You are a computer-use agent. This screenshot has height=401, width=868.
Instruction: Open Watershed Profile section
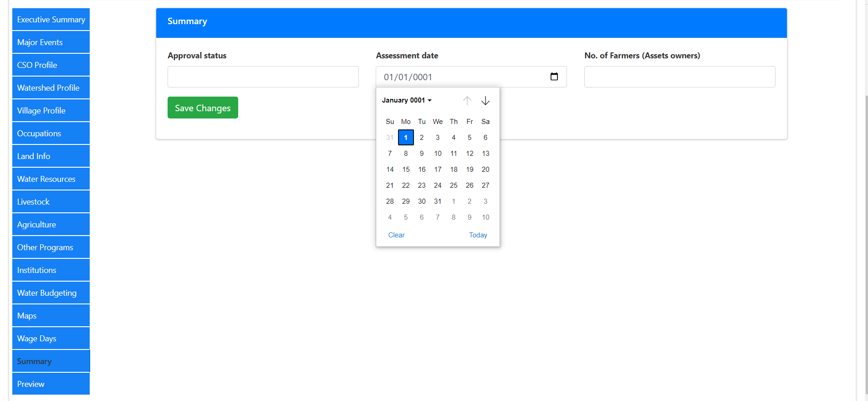51,87
